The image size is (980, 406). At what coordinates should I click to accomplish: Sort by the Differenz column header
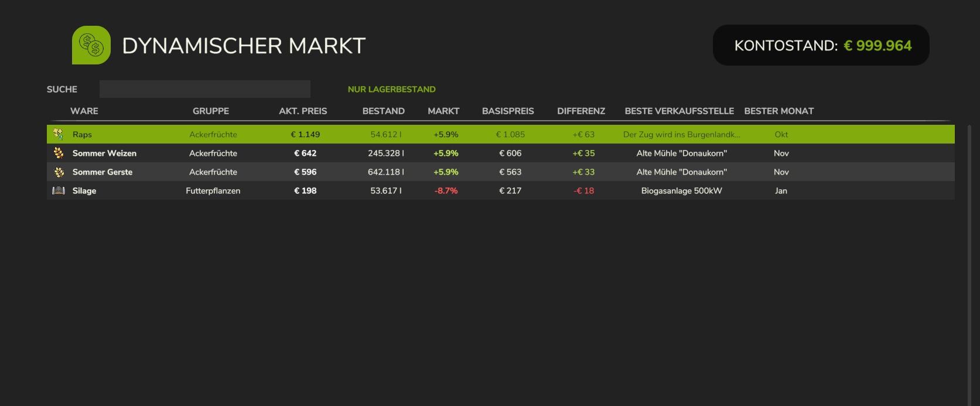point(581,111)
